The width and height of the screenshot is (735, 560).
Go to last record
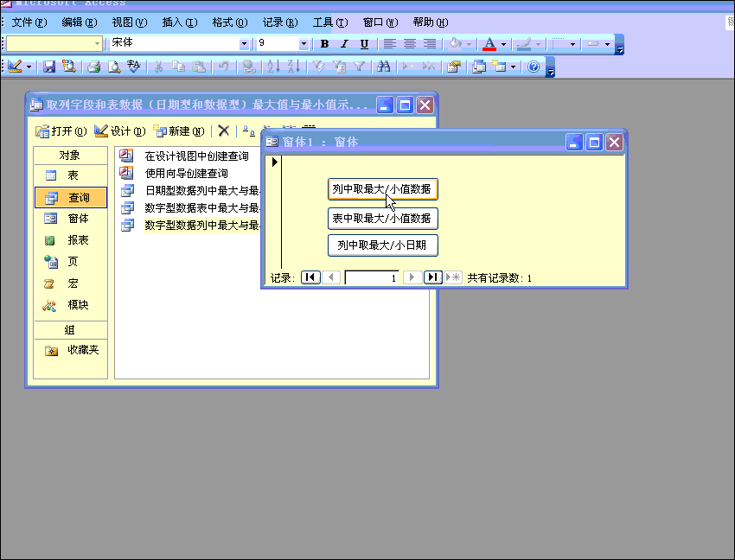[433, 277]
